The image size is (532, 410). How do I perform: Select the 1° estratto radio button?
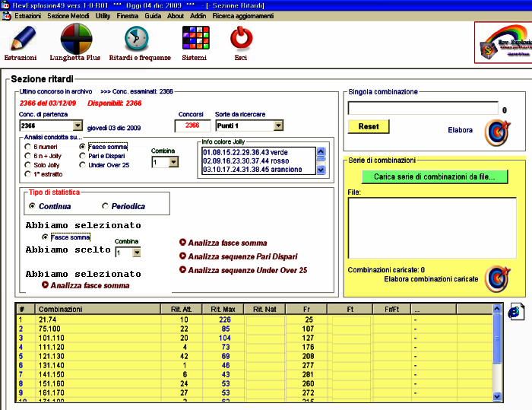(x=28, y=174)
